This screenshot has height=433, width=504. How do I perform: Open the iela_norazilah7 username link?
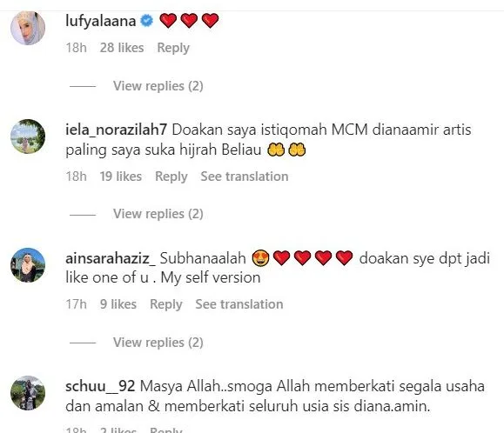pyautogui.click(x=116, y=130)
